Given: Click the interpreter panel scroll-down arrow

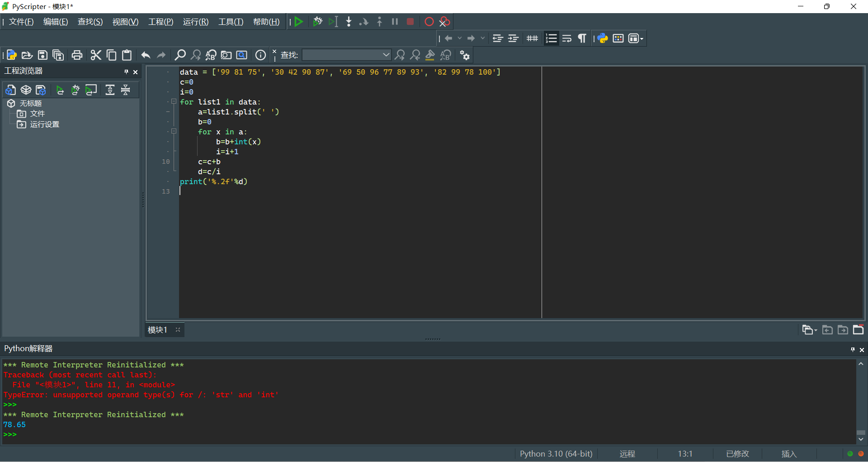Looking at the screenshot, I should coord(861,439).
